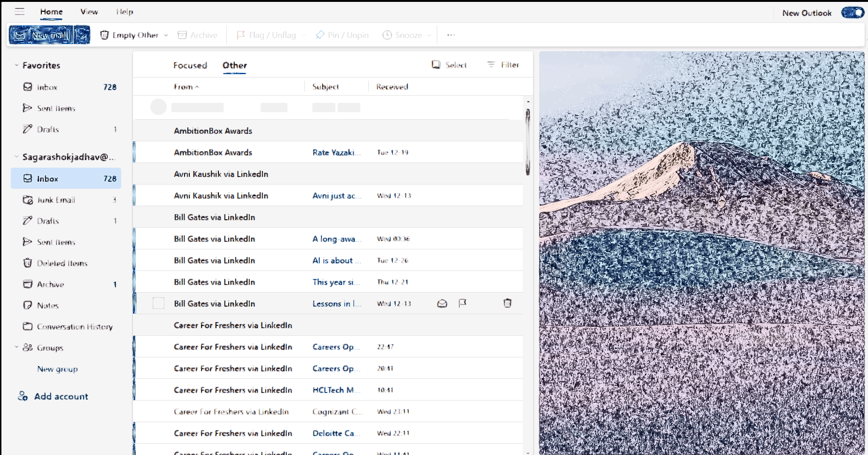Click the Empty Other trash icon

click(x=105, y=35)
